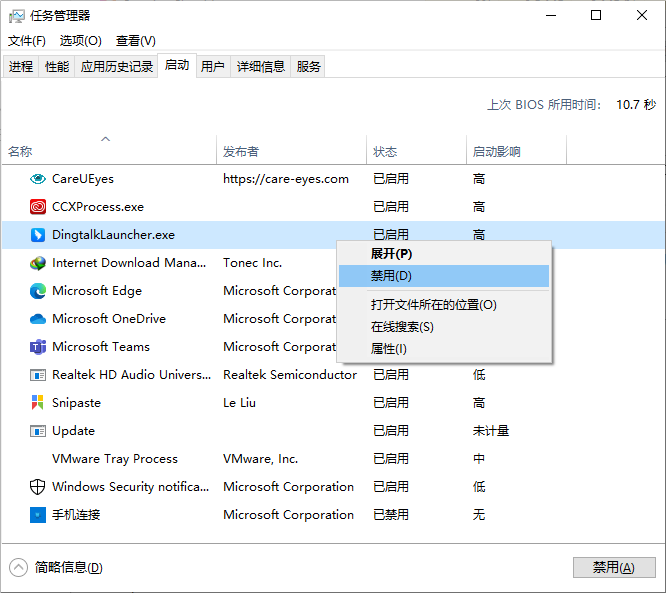
Task: Click the Microsoft Edge icon
Action: point(38,291)
